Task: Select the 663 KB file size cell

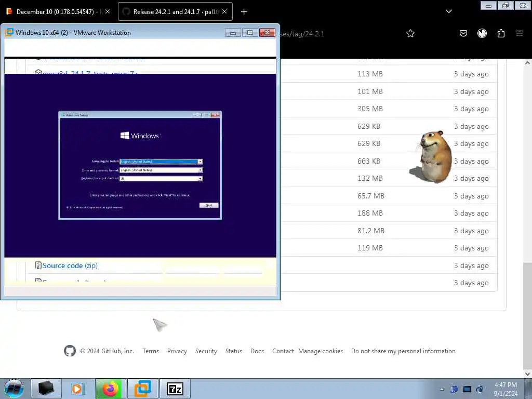Action: point(369,161)
